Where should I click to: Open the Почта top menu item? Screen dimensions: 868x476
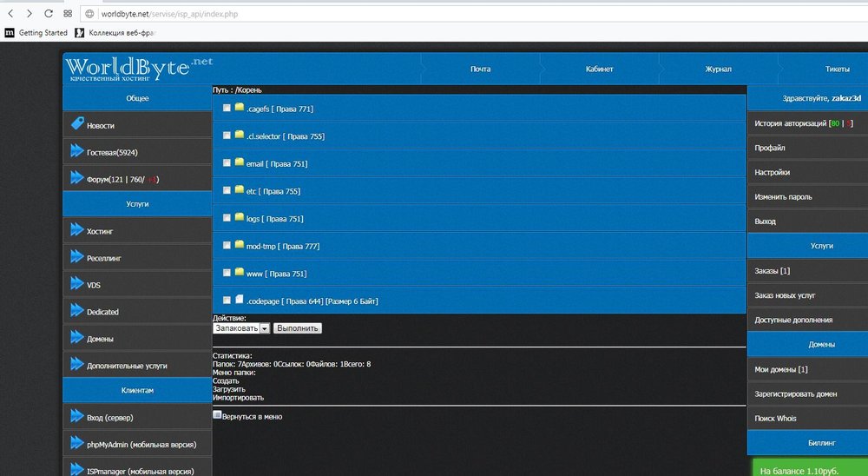(x=480, y=69)
